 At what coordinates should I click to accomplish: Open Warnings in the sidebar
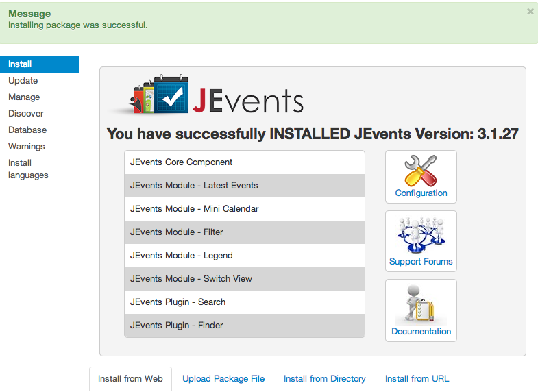pos(27,147)
